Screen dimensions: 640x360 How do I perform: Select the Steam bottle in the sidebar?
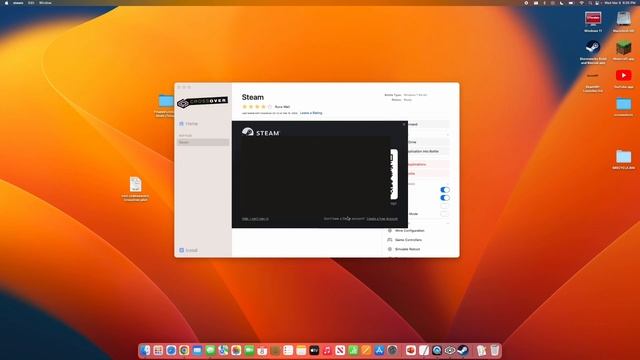pyautogui.click(x=203, y=142)
